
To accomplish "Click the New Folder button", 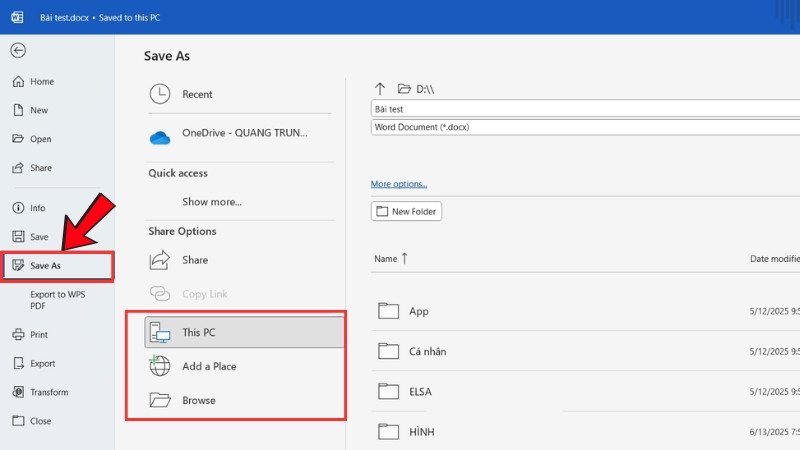I will 406,211.
